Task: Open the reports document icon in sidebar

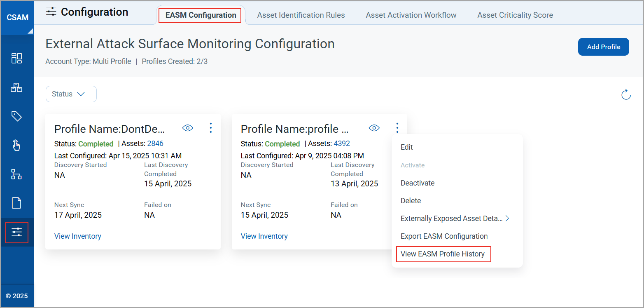Action: [16, 203]
